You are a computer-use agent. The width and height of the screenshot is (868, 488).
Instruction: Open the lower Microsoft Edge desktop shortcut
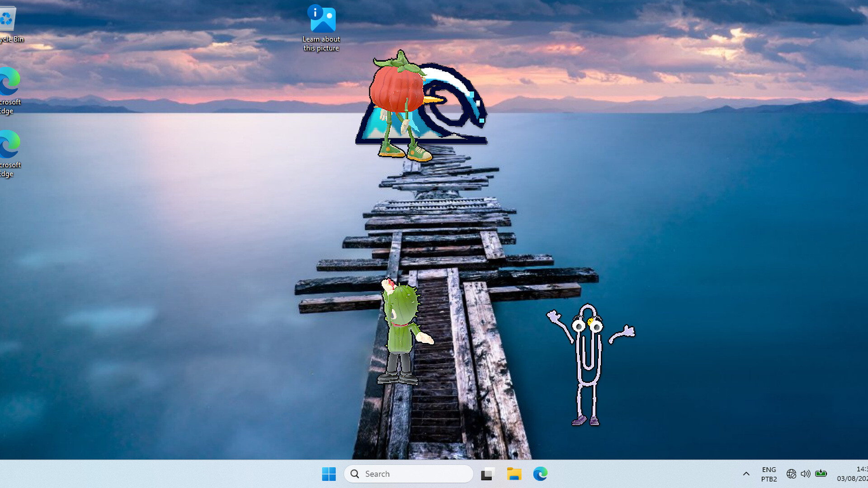tap(9, 154)
